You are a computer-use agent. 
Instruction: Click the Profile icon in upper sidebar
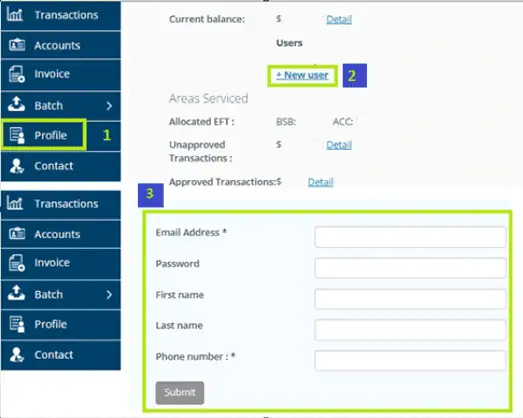(x=17, y=135)
